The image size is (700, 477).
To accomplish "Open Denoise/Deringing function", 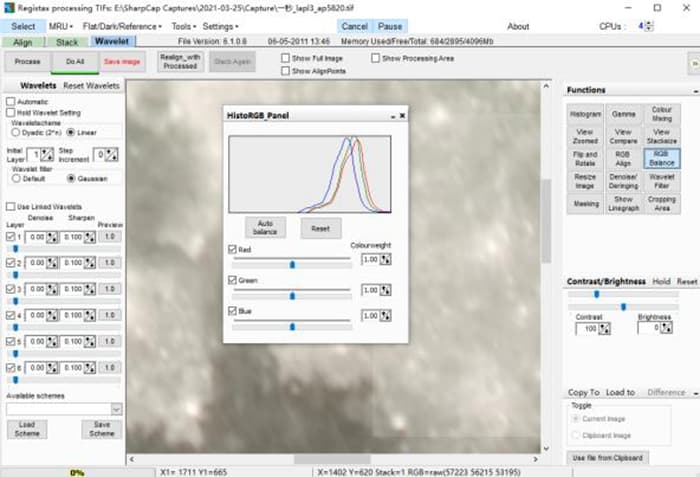I will (623, 181).
